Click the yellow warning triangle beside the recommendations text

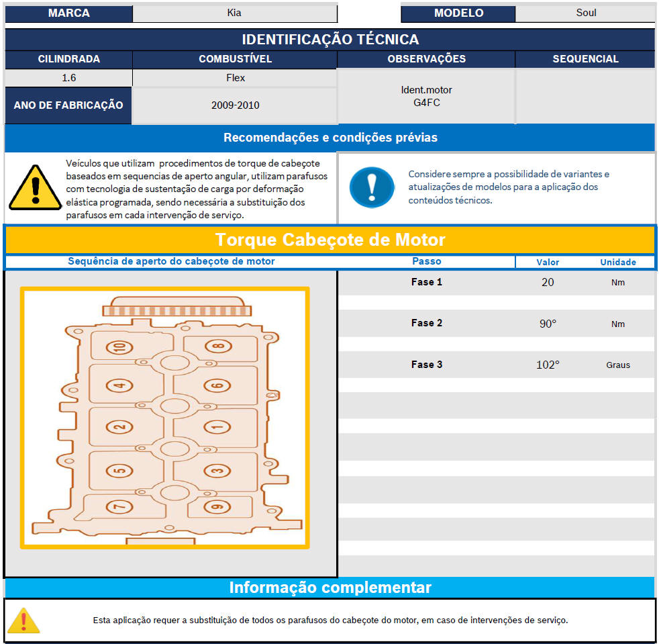click(x=35, y=186)
